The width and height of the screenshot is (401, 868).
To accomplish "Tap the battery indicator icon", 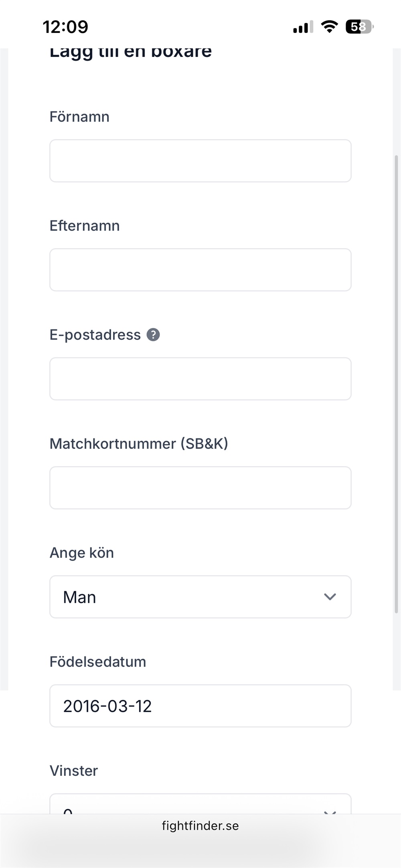I will [359, 27].
